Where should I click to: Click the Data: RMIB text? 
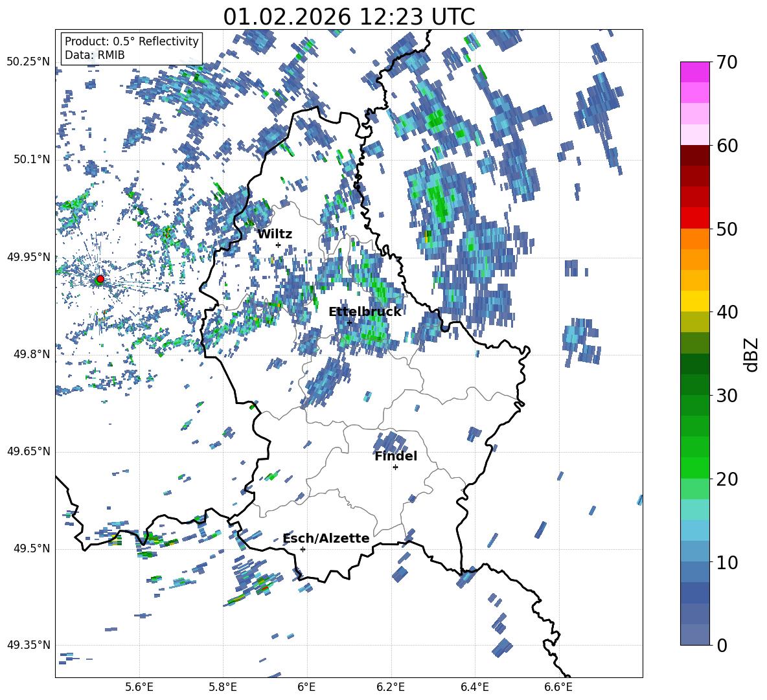[x=95, y=55]
